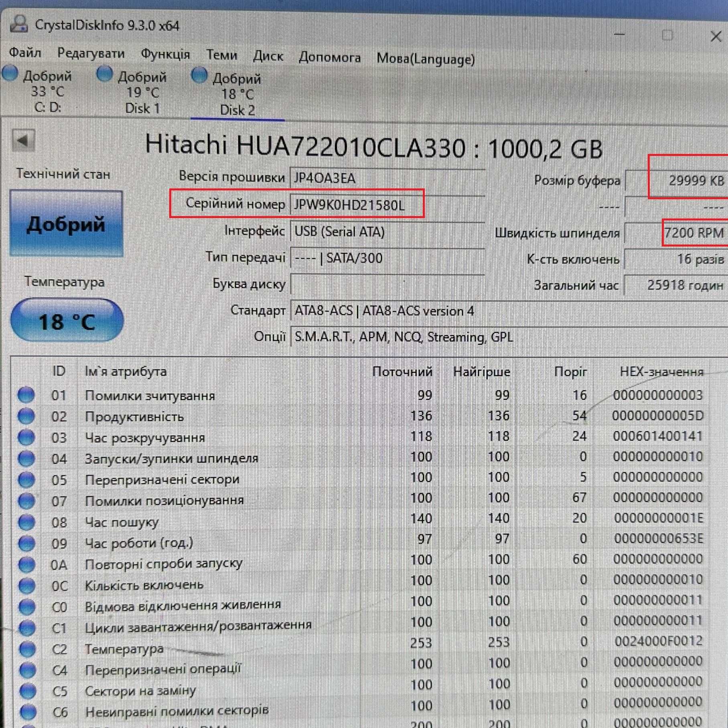Click the CrystalDiskInfo app icon in title bar
Screen dimensions: 728x728
coord(19,24)
